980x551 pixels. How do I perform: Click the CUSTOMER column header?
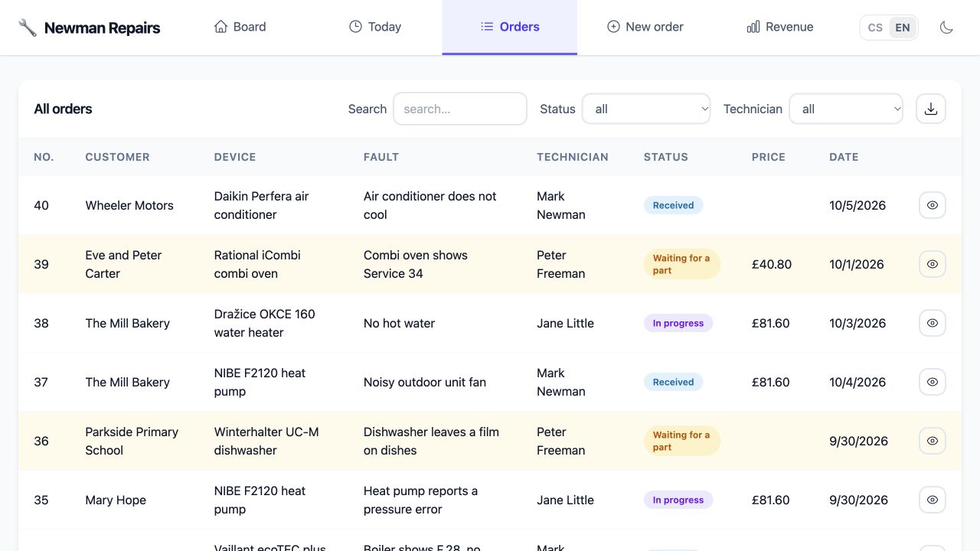[118, 157]
